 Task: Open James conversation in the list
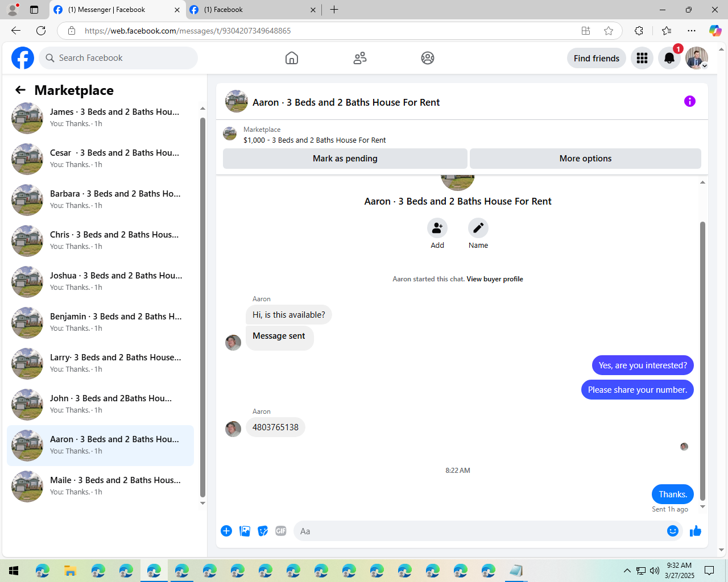tap(100, 118)
